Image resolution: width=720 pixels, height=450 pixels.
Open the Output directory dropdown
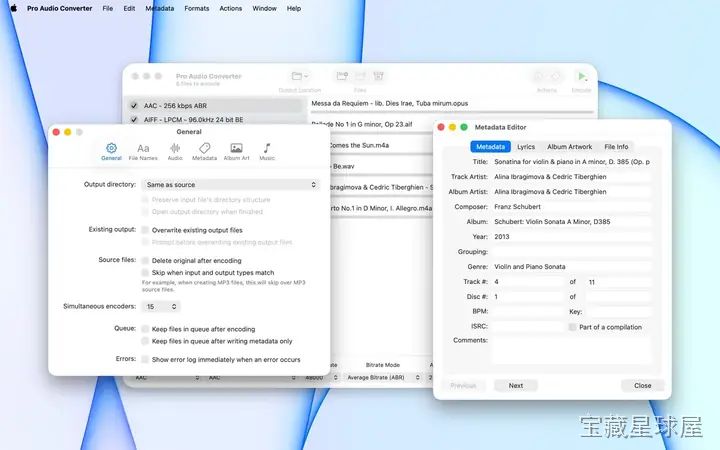[231, 185]
